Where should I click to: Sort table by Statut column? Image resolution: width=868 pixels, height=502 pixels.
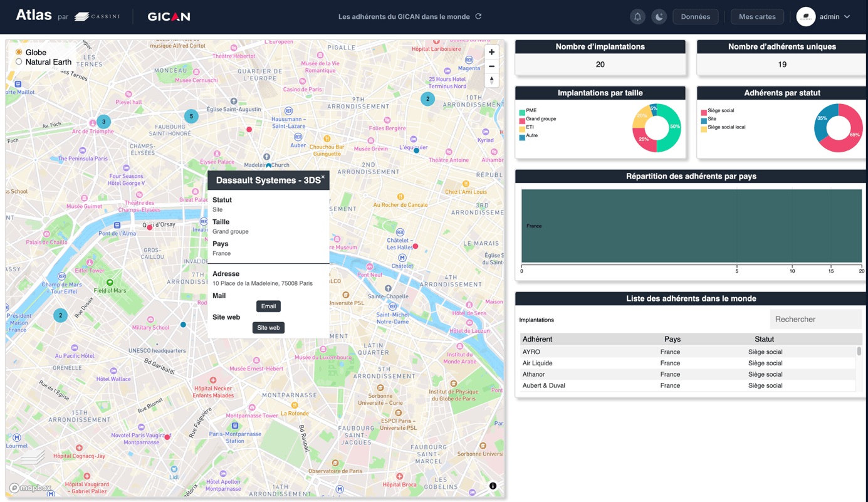point(764,339)
